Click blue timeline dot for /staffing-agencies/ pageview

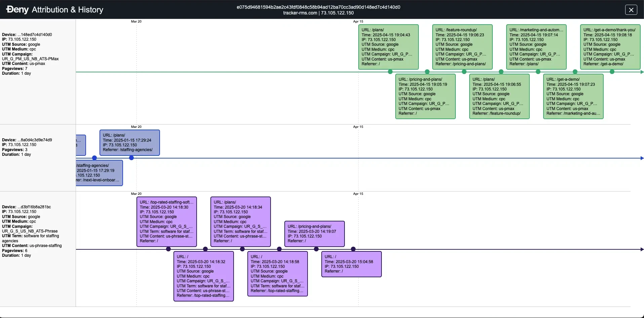coord(94,158)
